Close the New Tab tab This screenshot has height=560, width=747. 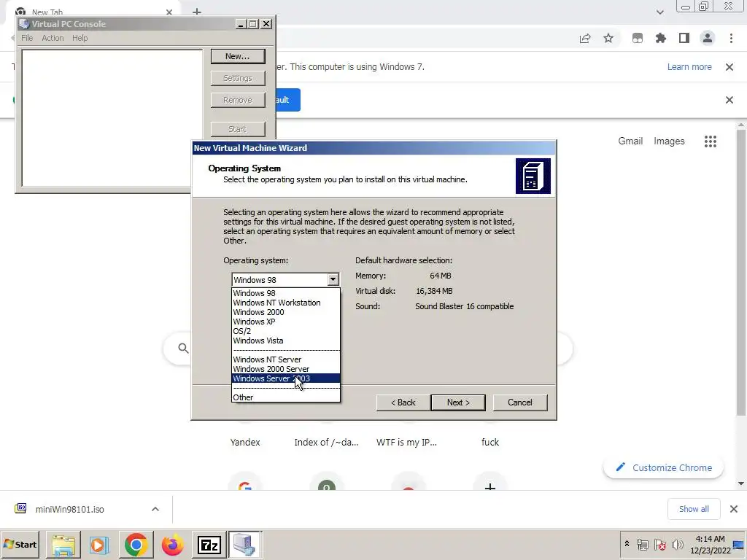tap(169, 12)
